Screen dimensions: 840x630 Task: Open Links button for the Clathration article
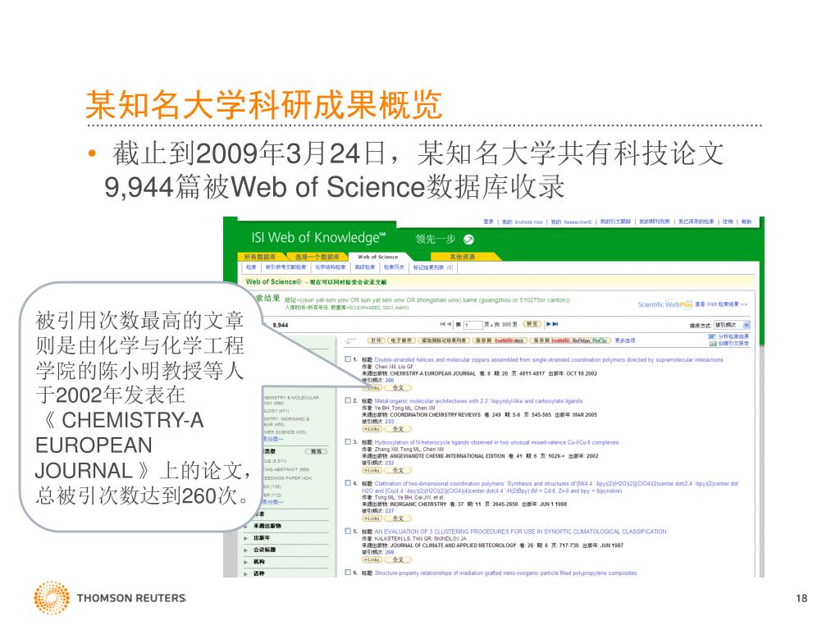pyautogui.click(x=372, y=518)
